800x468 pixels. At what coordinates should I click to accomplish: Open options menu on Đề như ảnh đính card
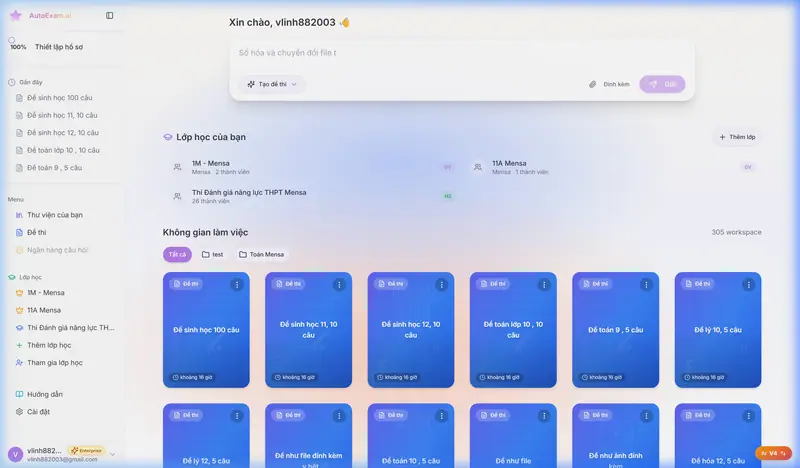[646, 416]
